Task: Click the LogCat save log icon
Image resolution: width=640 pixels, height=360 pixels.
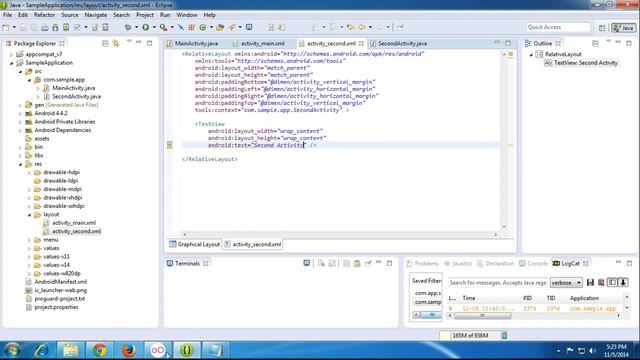Action: (590, 282)
